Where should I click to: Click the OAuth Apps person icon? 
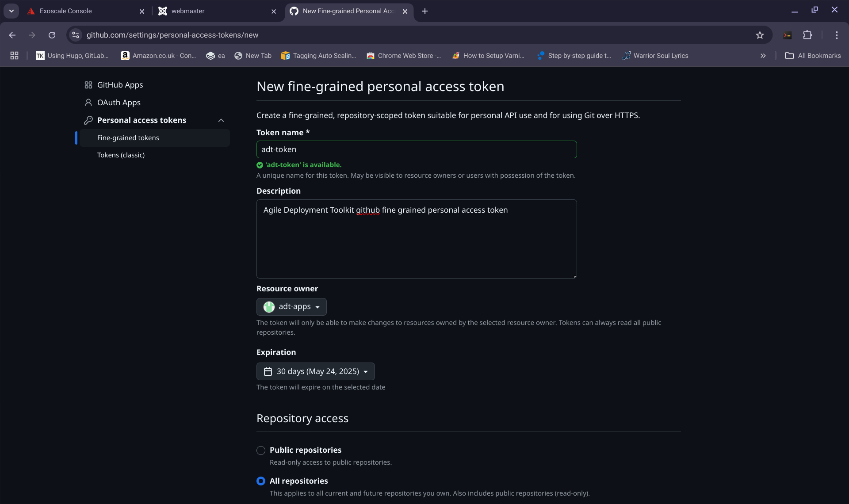tap(88, 103)
